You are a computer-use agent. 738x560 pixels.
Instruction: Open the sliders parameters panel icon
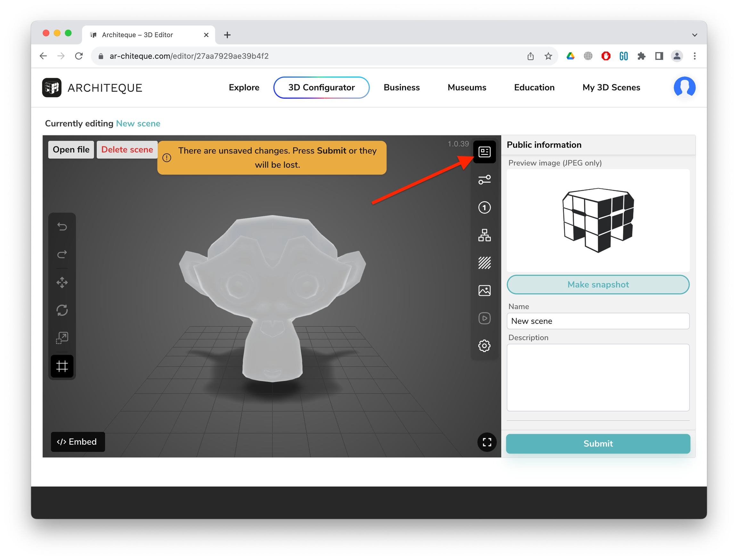coord(484,180)
